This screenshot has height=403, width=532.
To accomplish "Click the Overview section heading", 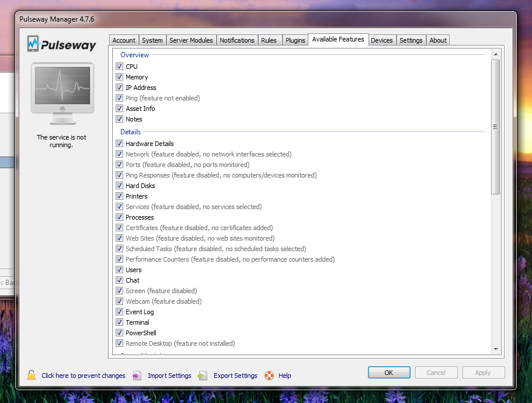I will click(x=135, y=55).
